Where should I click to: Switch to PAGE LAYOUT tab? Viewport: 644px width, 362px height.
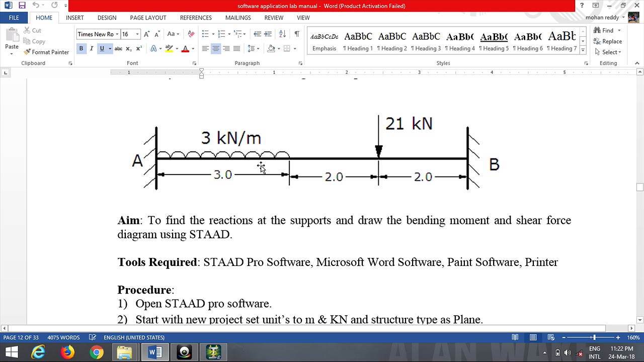coord(148,18)
